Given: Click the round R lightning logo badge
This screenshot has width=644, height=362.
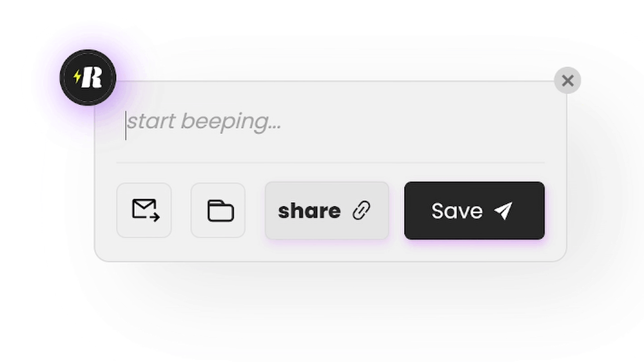Looking at the screenshot, I should coord(88,77).
